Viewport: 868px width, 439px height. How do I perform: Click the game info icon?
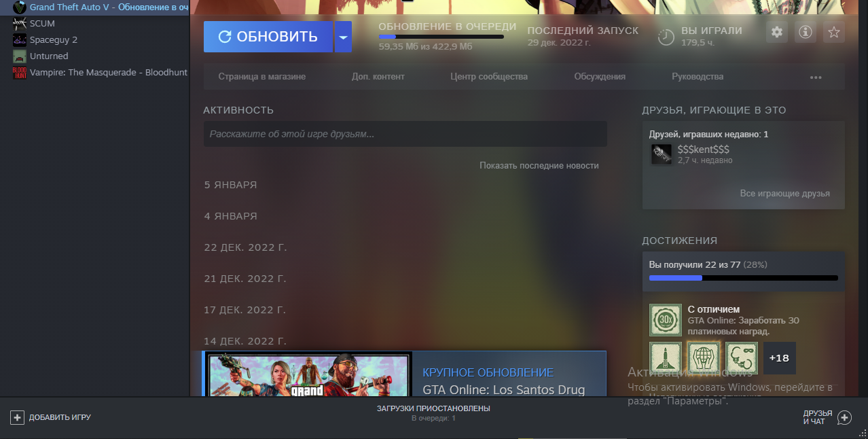point(806,32)
